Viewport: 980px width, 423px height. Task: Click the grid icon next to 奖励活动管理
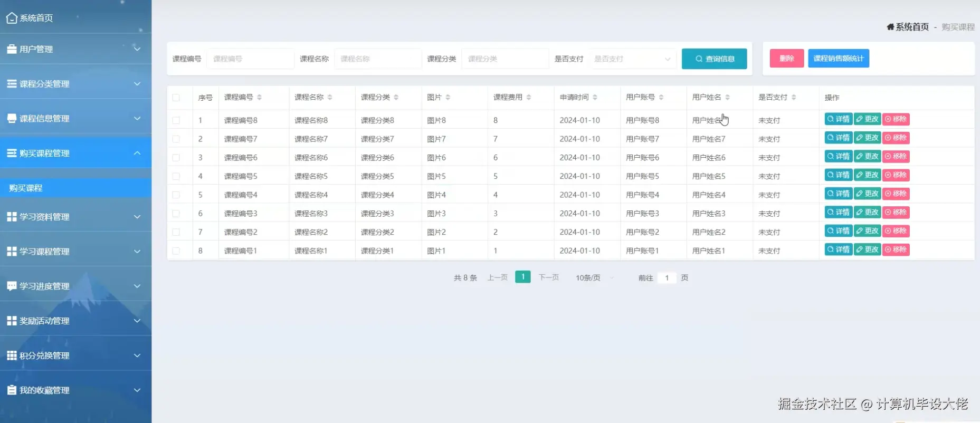12,321
